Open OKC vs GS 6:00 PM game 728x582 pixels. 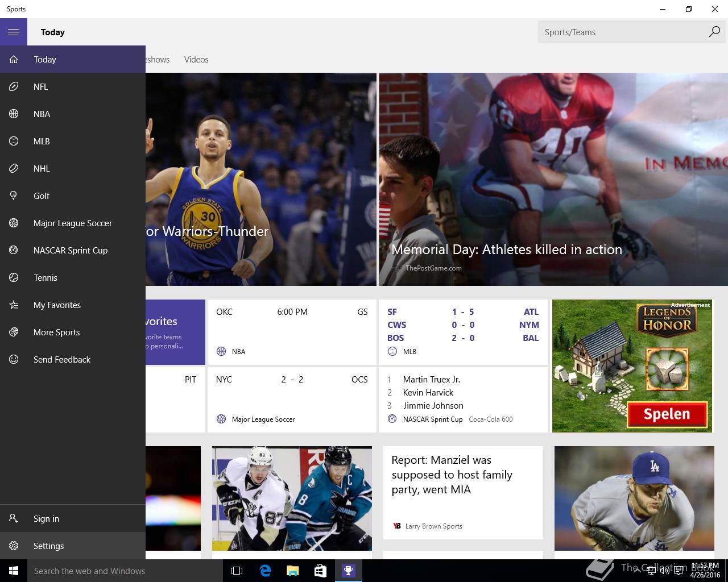[x=292, y=332]
